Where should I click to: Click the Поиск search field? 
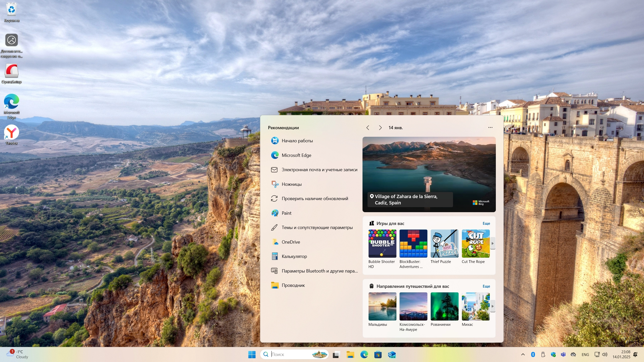pyautogui.click(x=289, y=354)
